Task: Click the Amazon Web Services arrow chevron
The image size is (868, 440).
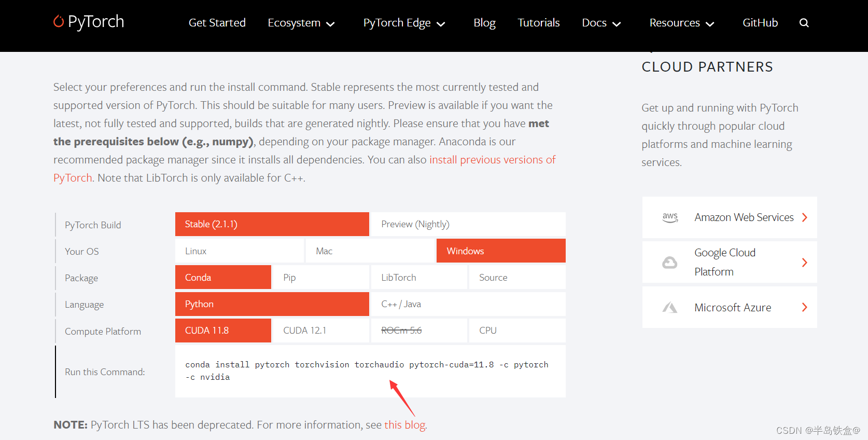Action: click(x=805, y=217)
